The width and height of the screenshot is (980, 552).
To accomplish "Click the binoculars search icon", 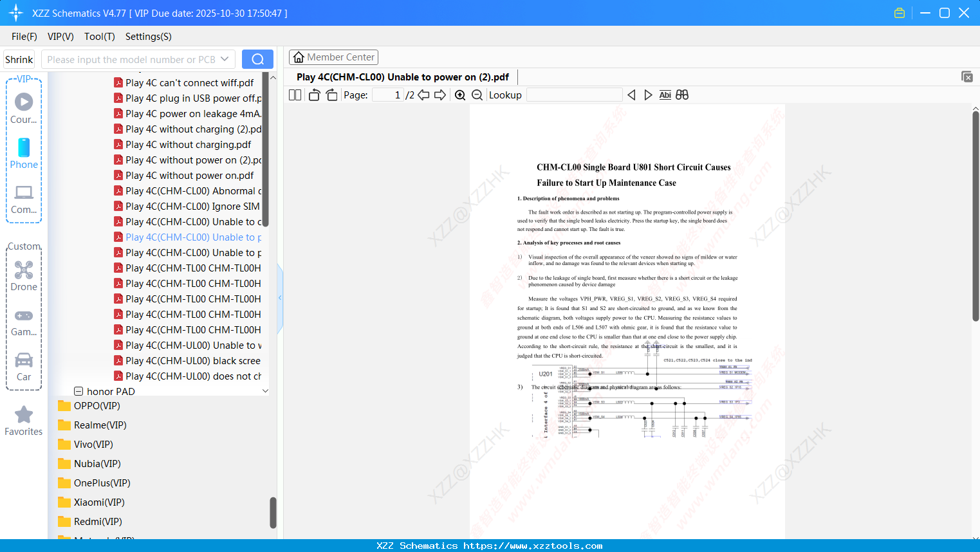I will (682, 95).
